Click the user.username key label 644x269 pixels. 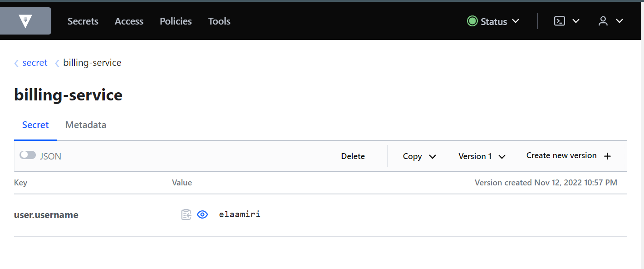click(46, 215)
